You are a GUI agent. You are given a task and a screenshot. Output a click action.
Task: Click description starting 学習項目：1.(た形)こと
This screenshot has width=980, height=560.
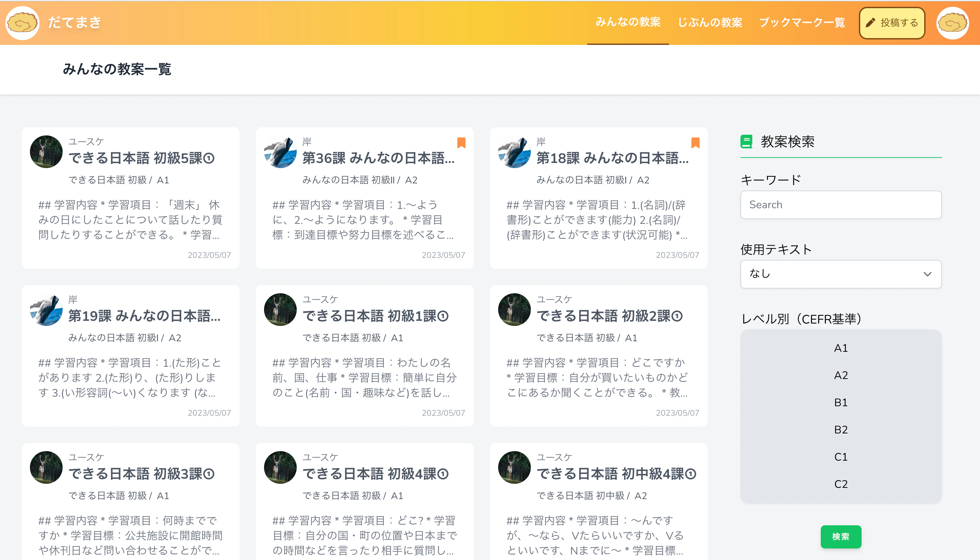pyautogui.click(x=131, y=377)
